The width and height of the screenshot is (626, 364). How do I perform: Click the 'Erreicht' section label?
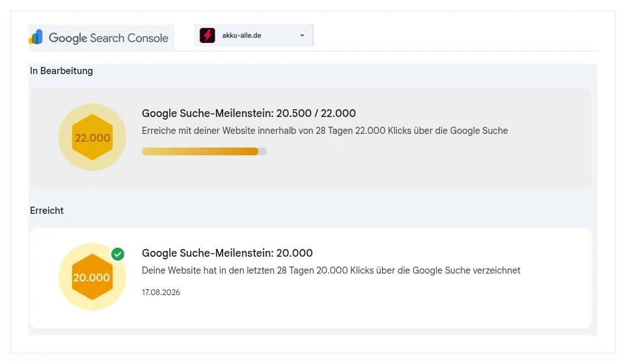point(47,211)
